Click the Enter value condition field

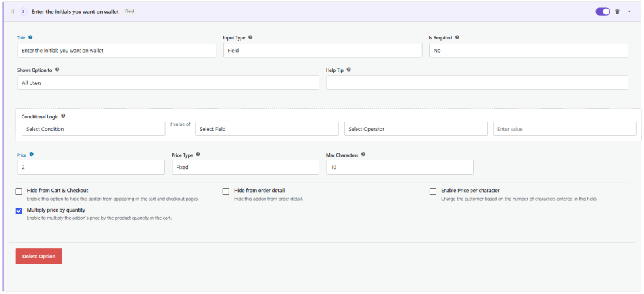(x=564, y=129)
